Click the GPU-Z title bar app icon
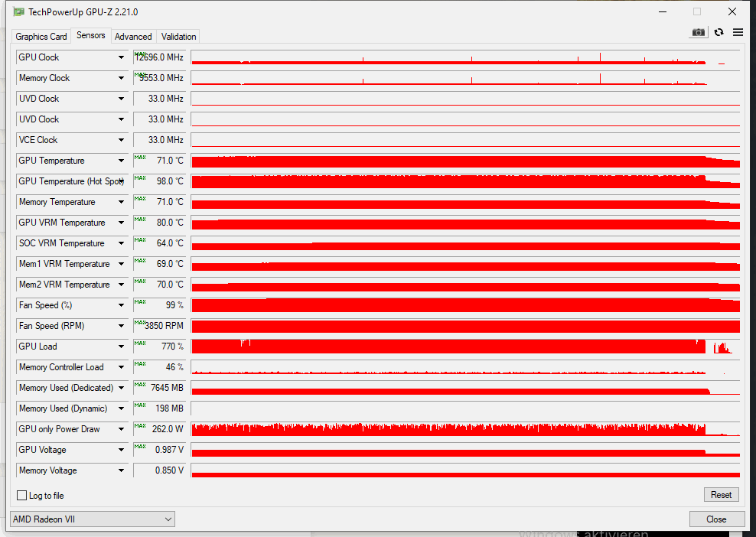The width and height of the screenshot is (756, 537). [19, 11]
